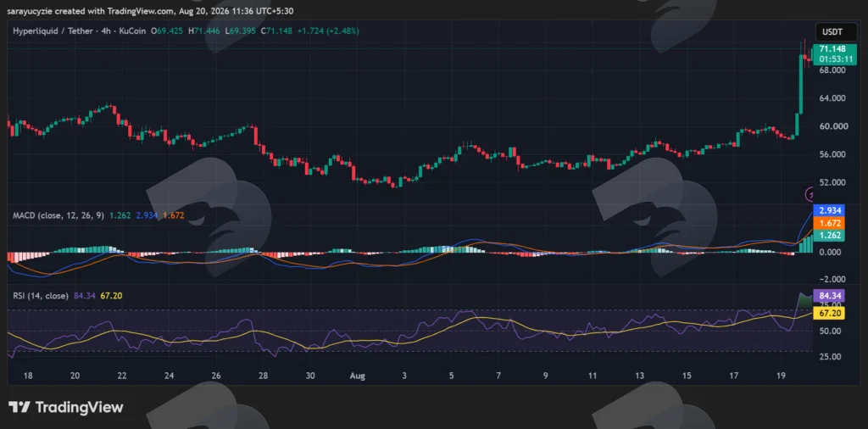Click the orange signal value tag 1.672
The image size is (868, 429).
pyautogui.click(x=829, y=223)
